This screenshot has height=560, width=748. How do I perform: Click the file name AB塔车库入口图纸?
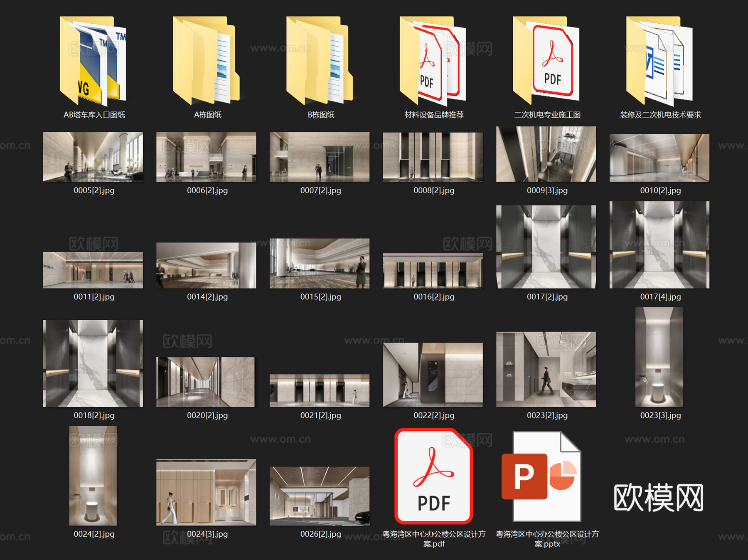tap(94, 115)
